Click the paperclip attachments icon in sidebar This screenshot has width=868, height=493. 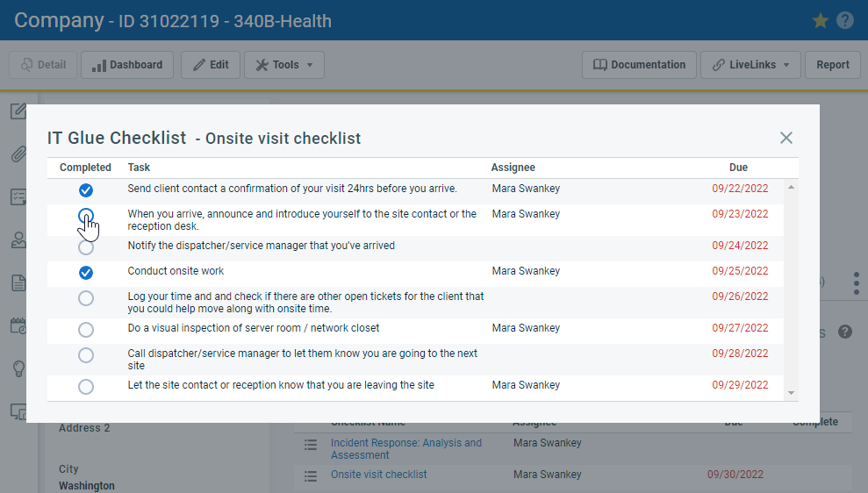click(18, 154)
